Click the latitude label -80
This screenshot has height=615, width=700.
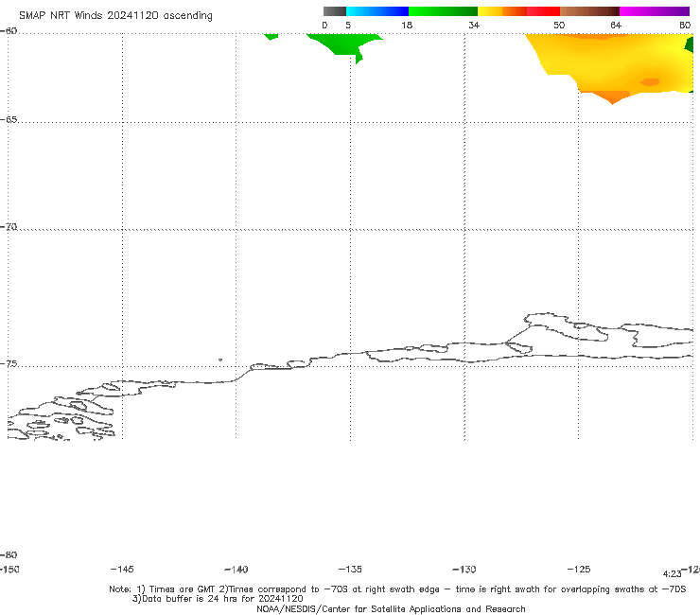pos(9,554)
